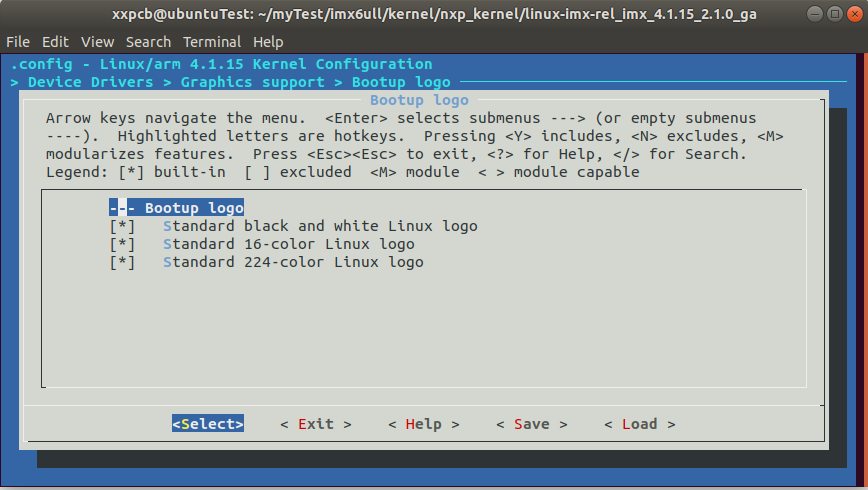Open the Edit menu
Viewport: 868px width, 490px height.
(55, 42)
